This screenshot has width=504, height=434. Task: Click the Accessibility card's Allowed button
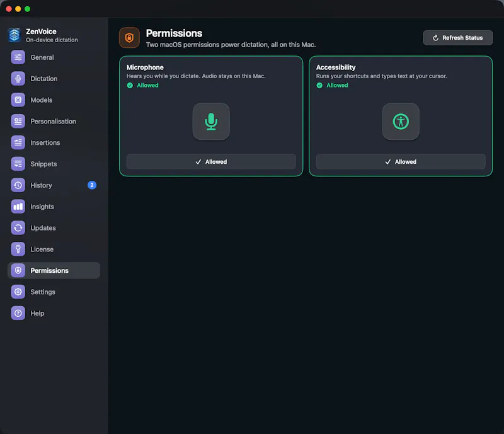pos(401,162)
